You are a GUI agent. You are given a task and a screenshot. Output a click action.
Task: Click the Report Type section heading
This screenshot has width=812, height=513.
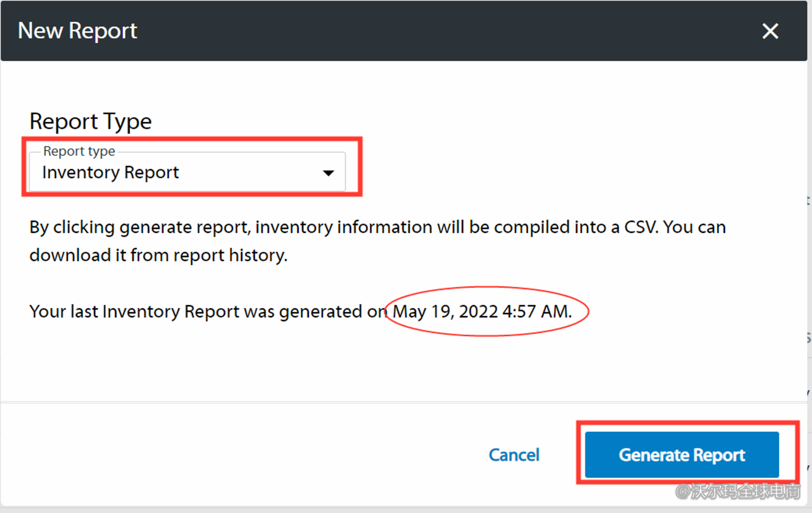[90, 120]
